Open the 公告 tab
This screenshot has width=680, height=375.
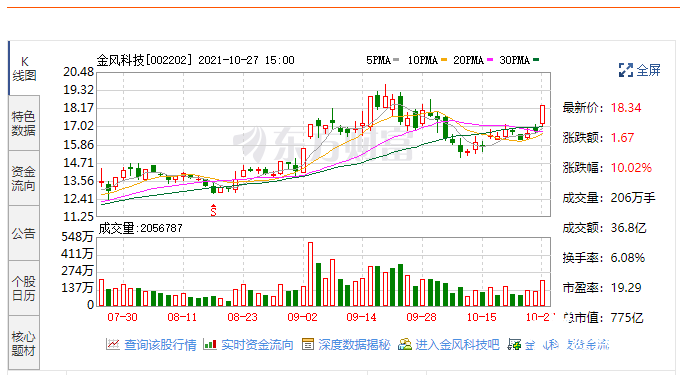click(24, 233)
